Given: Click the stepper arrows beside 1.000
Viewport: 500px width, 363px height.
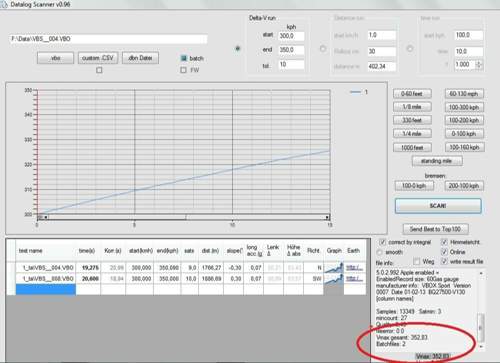Looking at the screenshot, I should [x=479, y=64].
